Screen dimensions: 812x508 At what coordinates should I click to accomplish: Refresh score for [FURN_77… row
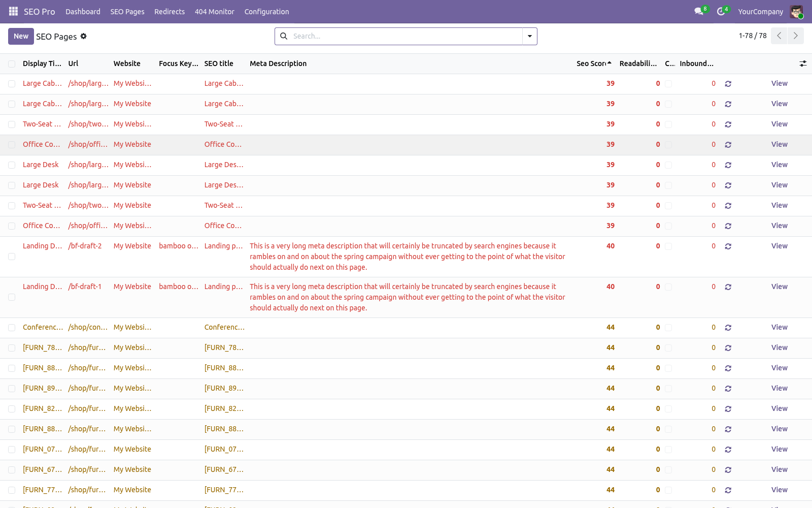(728, 490)
